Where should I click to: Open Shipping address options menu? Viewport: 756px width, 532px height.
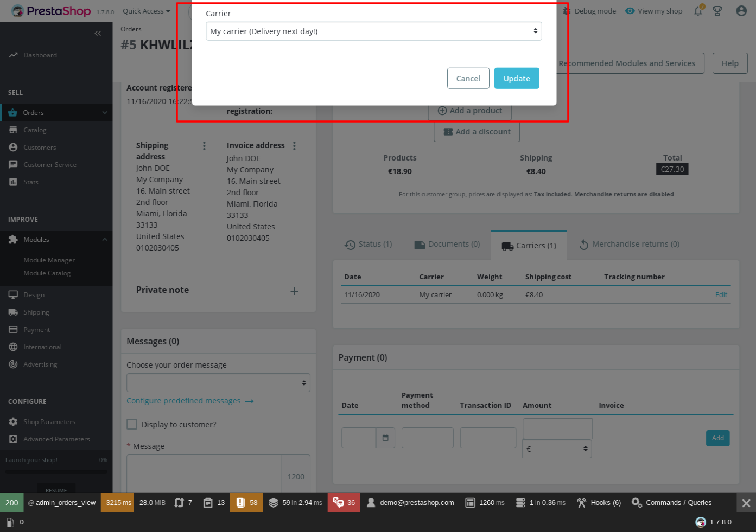[x=204, y=145]
